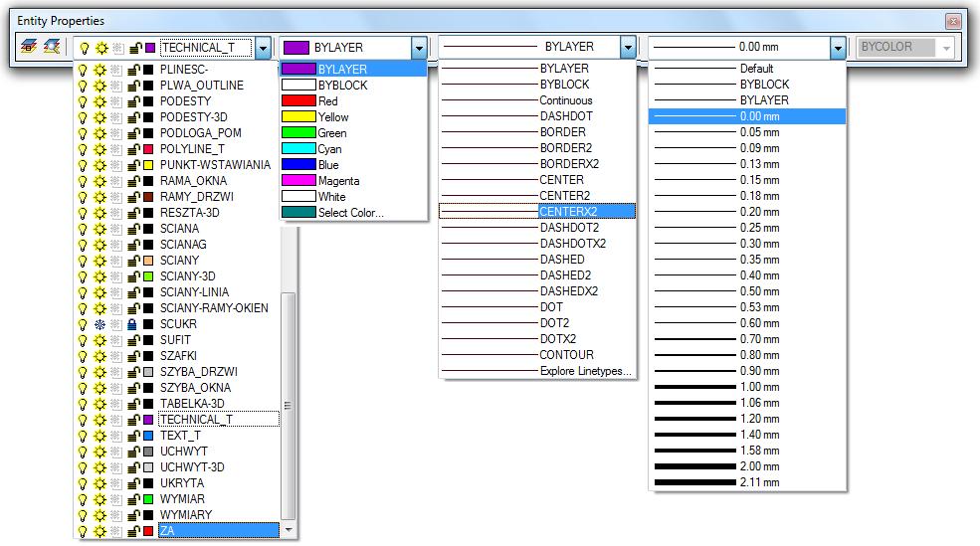980x546 pixels.
Task: Click the yellow color box of PUNKT-WSTAWIANIA
Action: tap(148, 165)
